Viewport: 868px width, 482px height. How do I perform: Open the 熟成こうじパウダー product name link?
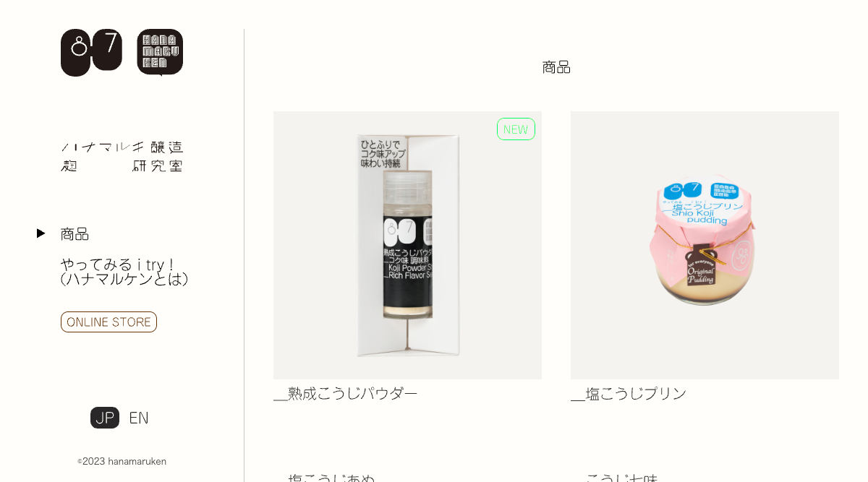click(x=346, y=393)
